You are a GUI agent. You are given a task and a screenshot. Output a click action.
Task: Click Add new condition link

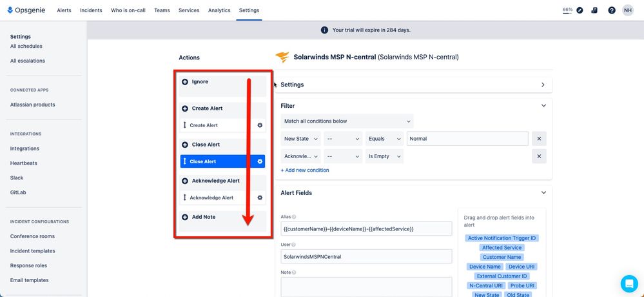(305, 170)
